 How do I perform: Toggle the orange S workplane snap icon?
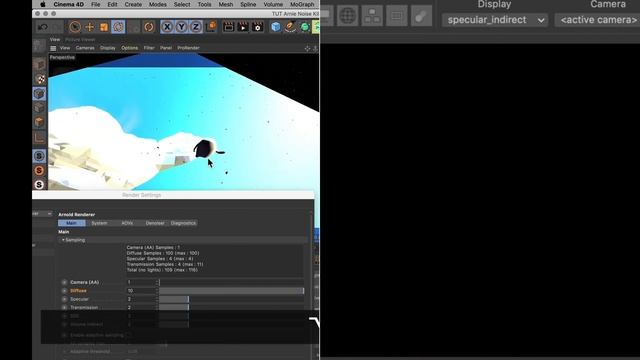39,170
